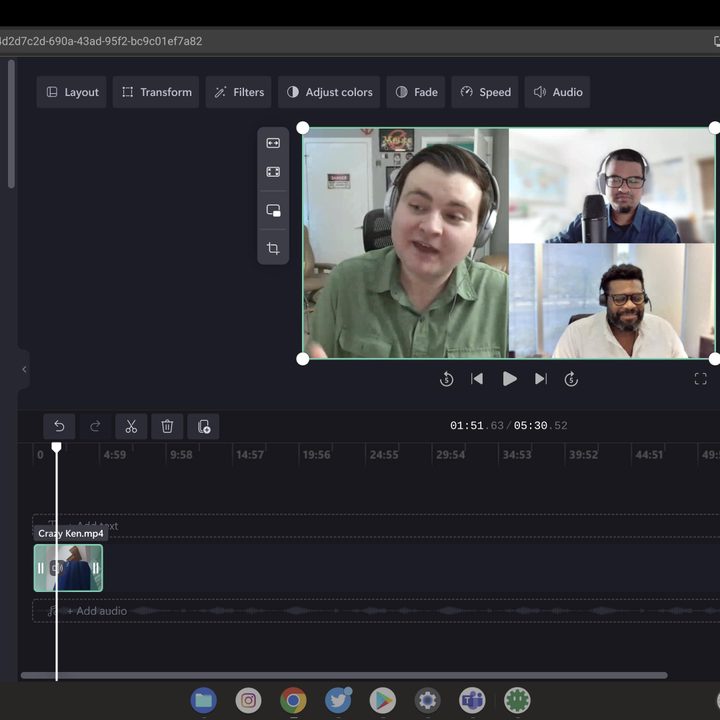
Task: Open the Speed settings
Action: click(x=485, y=92)
